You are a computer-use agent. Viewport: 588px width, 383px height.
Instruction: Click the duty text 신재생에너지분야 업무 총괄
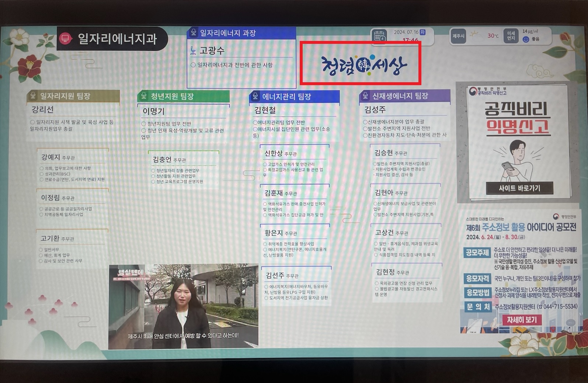pyautogui.click(x=396, y=122)
